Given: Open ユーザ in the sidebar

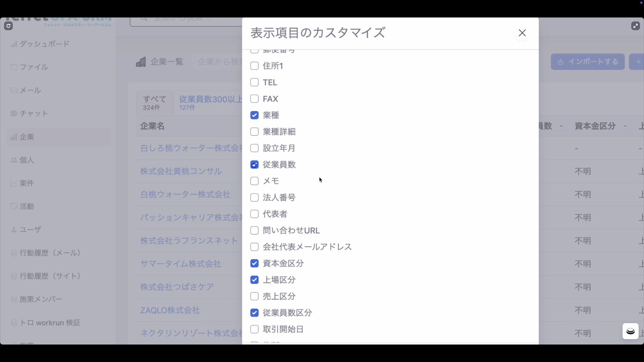Looking at the screenshot, I should [58, 230].
